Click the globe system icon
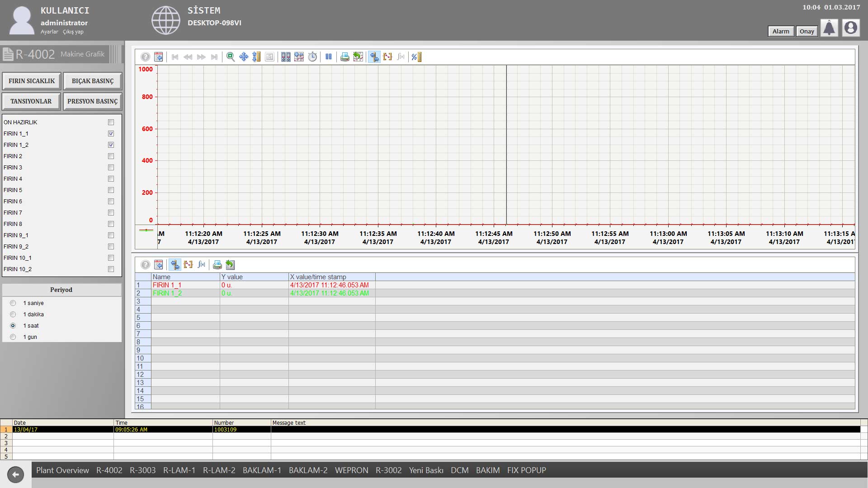This screenshot has width=868, height=488. [x=165, y=20]
